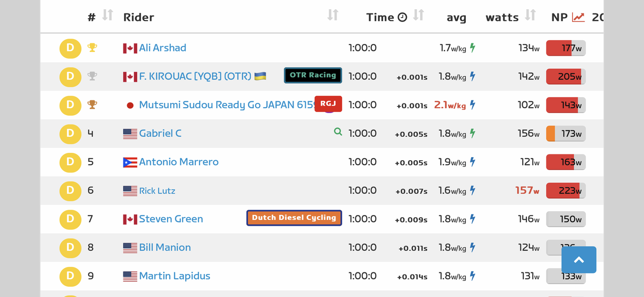Click green lightning bolt in Ali Arshad row
Screen dimensions: 644x297
472,48
